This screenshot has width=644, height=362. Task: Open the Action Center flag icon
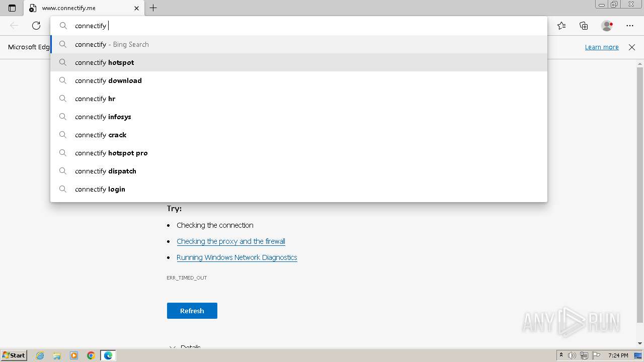click(596, 355)
